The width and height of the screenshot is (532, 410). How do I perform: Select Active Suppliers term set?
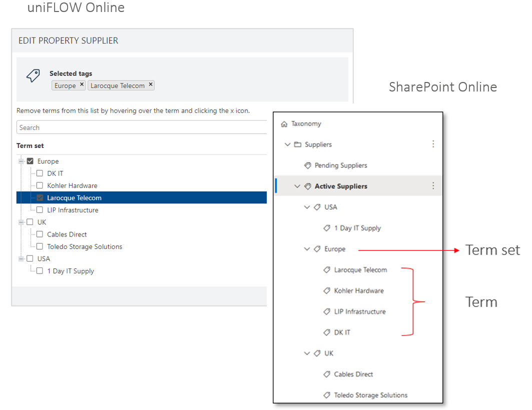tap(341, 186)
